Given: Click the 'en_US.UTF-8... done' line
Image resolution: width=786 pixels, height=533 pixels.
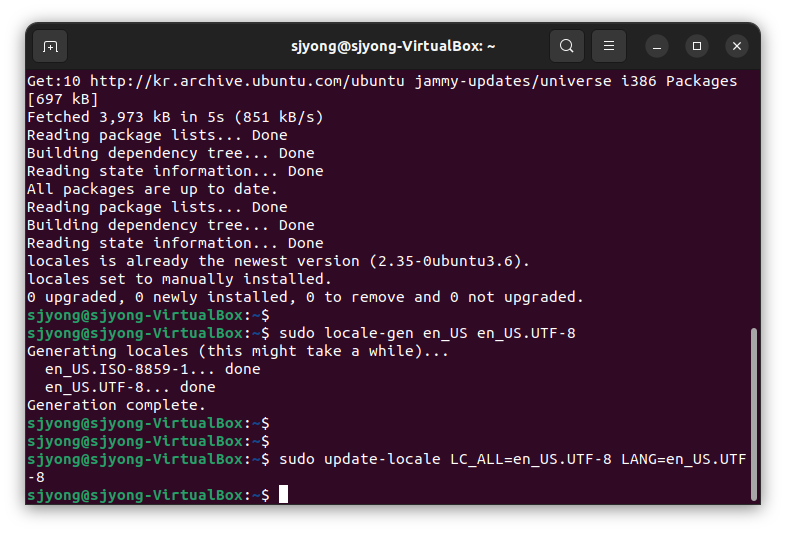Looking at the screenshot, I should click(x=130, y=388).
